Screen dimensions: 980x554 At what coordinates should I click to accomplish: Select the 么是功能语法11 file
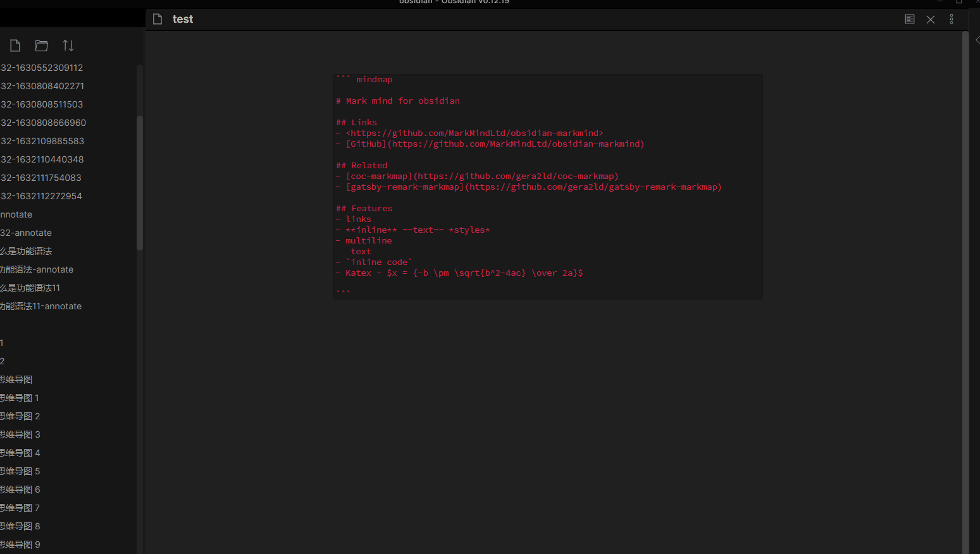30,288
